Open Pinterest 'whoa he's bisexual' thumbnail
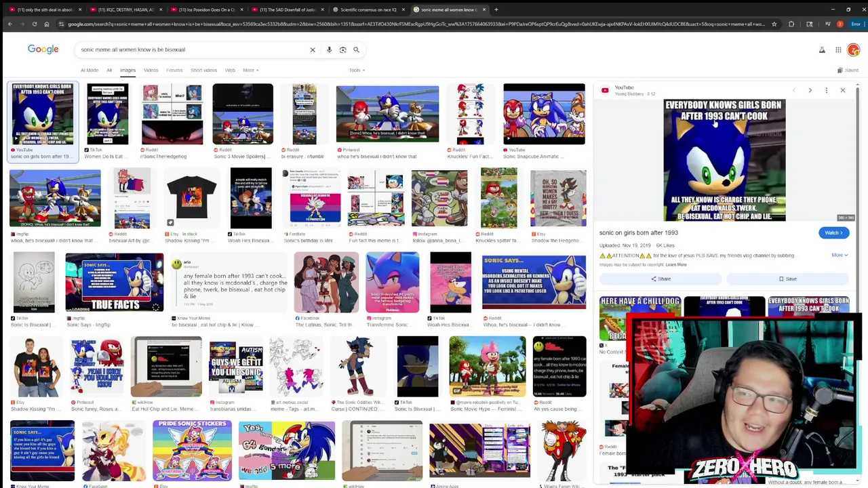This screenshot has height=488, width=868. [387, 114]
